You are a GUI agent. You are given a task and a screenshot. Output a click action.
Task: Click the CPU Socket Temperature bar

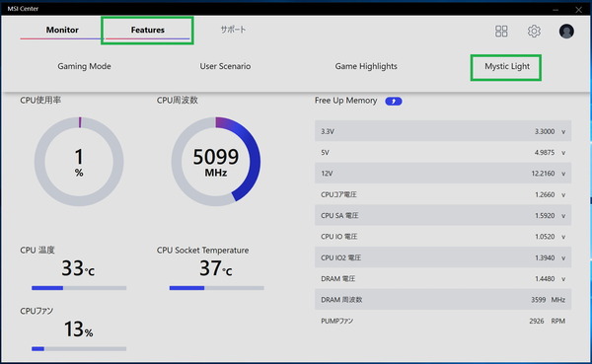[216, 288]
